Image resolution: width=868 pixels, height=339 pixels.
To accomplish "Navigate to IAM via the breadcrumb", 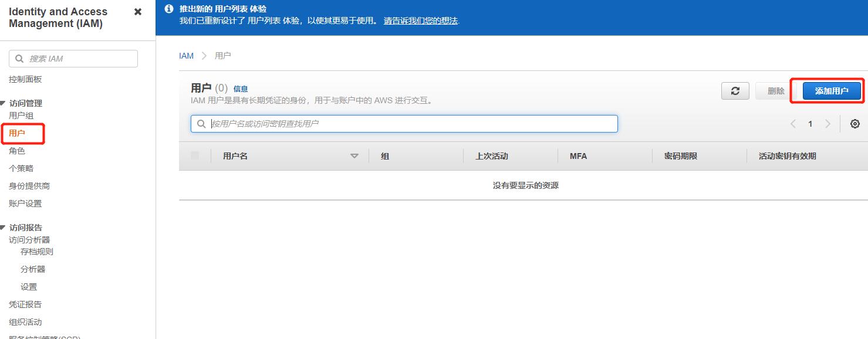I will (x=186, y=56).
